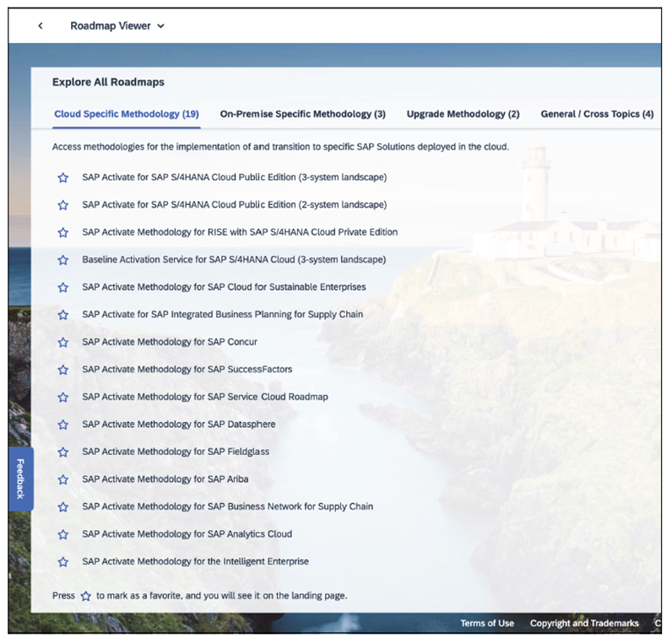Open the Roadmap Viewer dropdown chevron

[x=160, y=26]
